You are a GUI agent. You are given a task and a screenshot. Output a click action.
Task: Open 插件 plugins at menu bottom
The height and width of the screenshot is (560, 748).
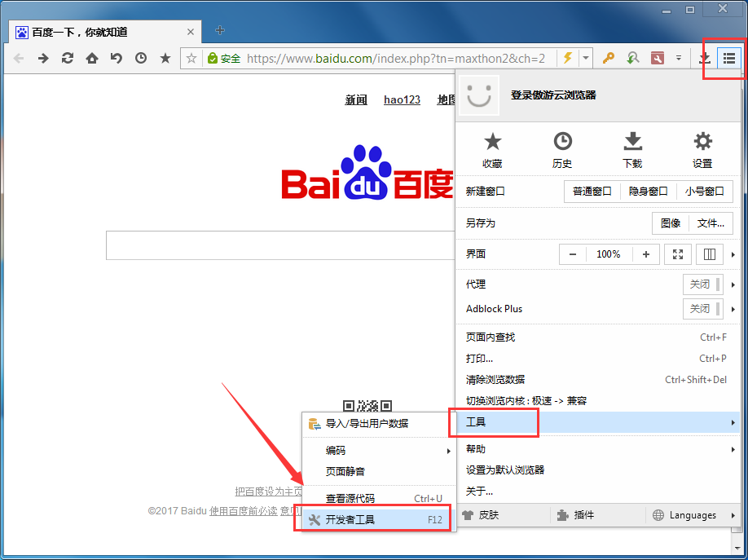(575, 515)
